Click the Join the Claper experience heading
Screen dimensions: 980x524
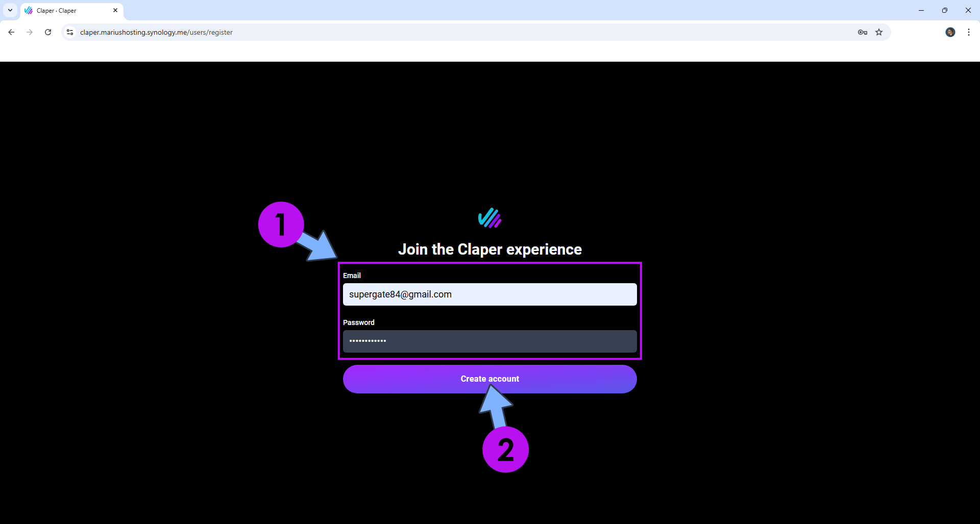pyautogui.click(x=490, y=249)
